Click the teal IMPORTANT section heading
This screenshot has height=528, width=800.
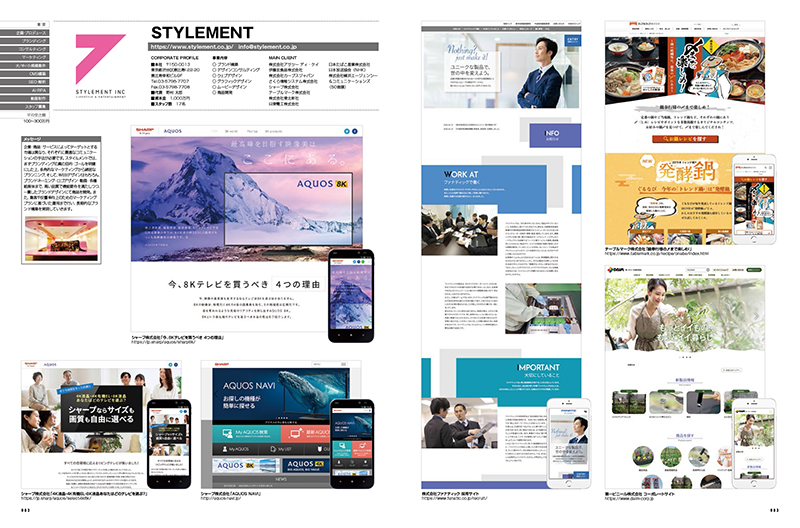(x=538, y=367)
